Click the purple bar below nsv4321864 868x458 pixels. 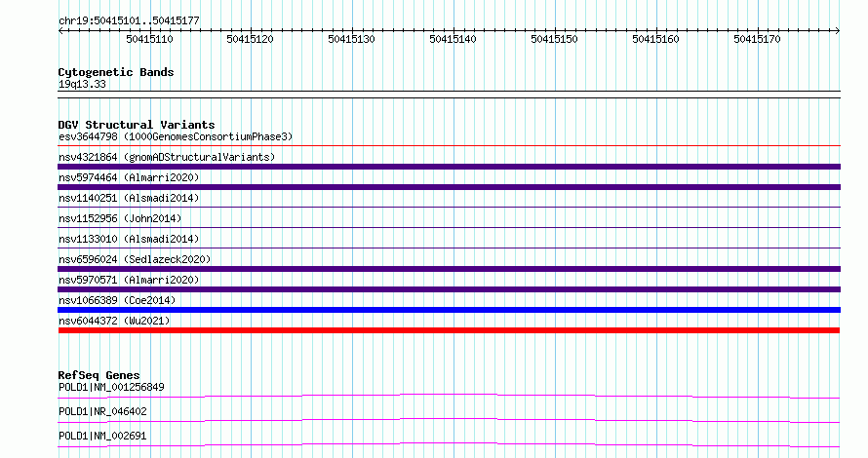coord(449,167)
